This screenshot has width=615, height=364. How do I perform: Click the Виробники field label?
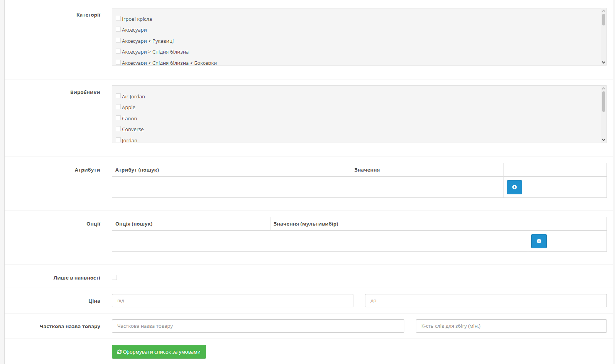tap(85, 93)
